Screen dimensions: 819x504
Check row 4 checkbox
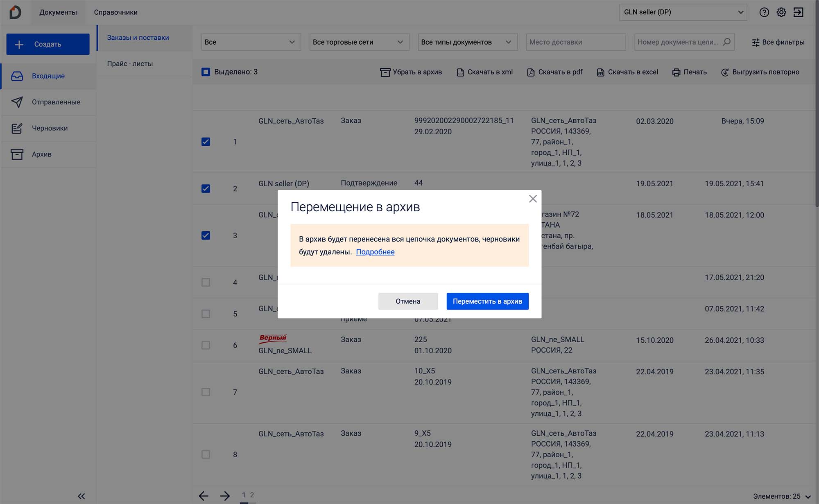(x=206, y=283)
